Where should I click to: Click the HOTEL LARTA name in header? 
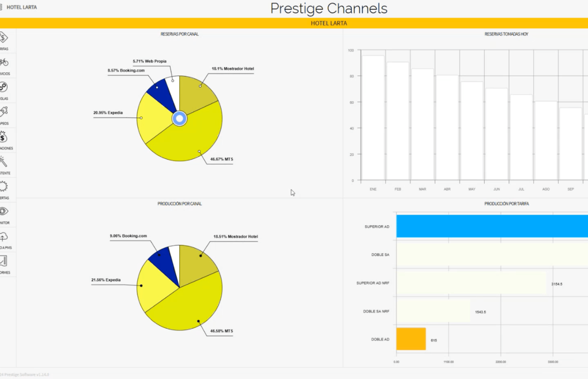click(x=22, y=7)
